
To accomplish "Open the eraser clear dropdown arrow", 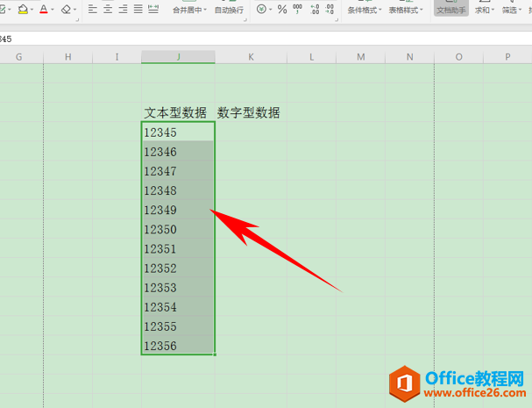I will point(75,10).
